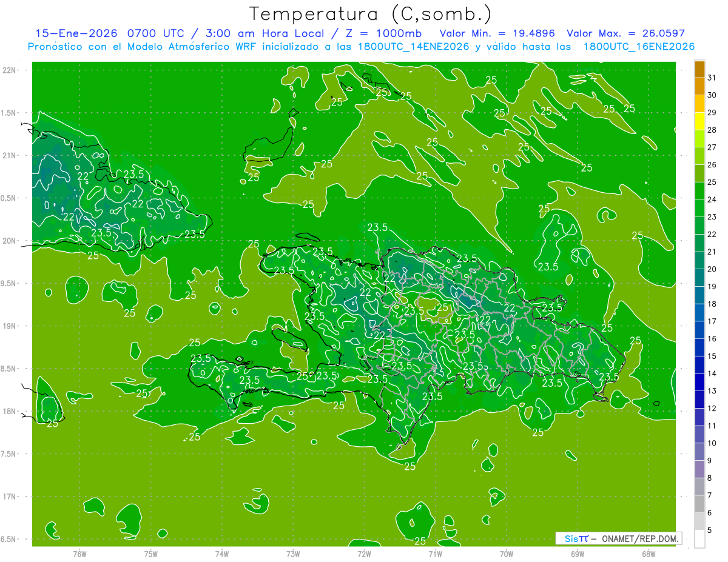Click the legend value 30

click(712, 95)
